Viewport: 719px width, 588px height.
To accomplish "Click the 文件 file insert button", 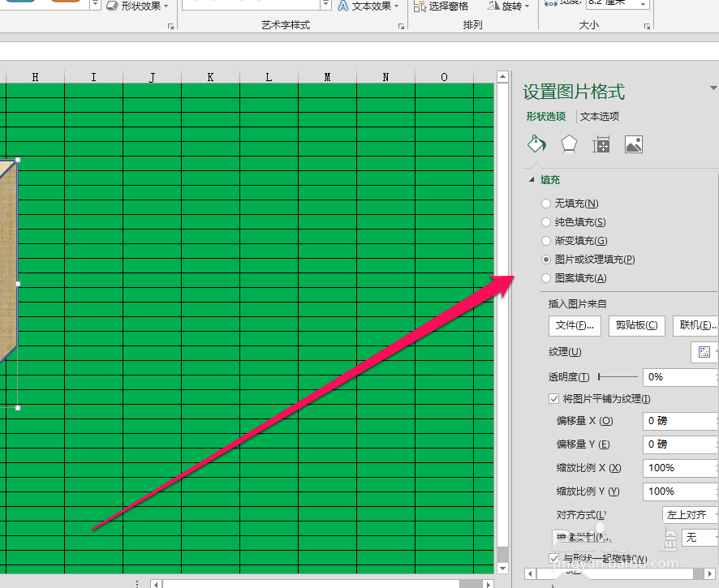I will [575, 324].
